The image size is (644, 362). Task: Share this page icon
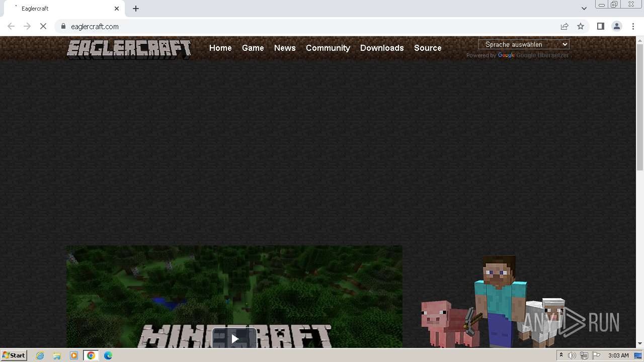565,26
